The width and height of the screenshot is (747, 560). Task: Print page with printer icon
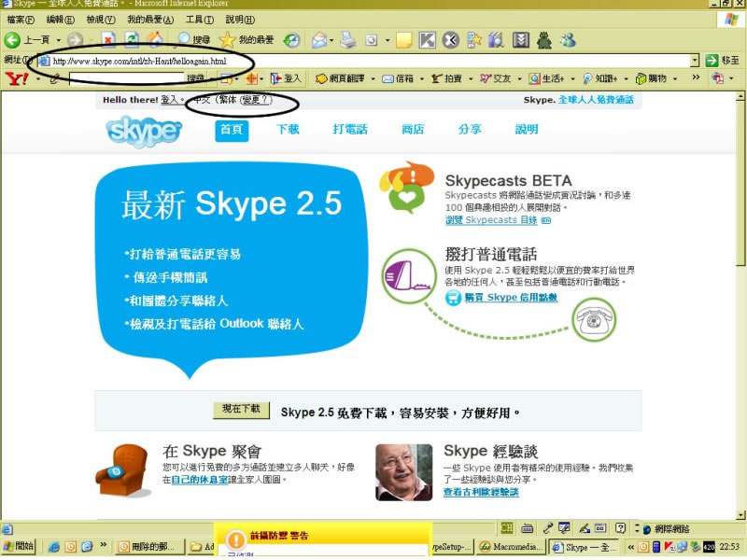pyautogui.click(x=348, y=40)
